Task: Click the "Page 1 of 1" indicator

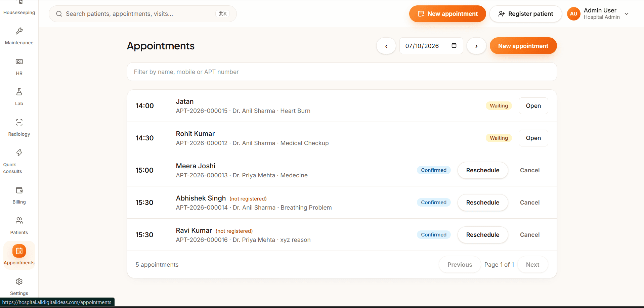Action: point(499,265)
